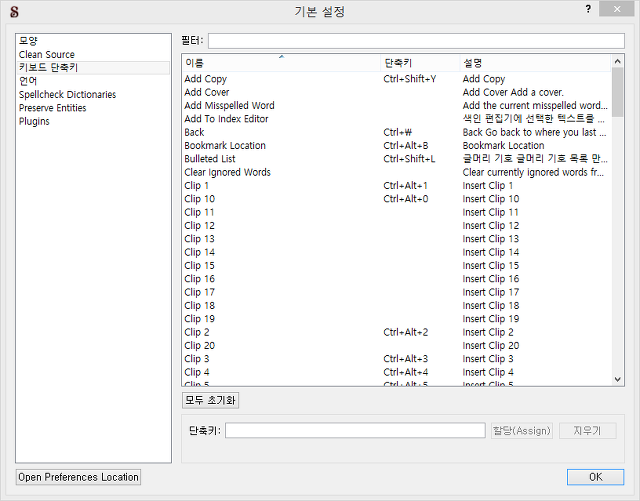Open the Clean Source preferences category
This screenshot has width=640, height=501.
[x=93, y=54]
